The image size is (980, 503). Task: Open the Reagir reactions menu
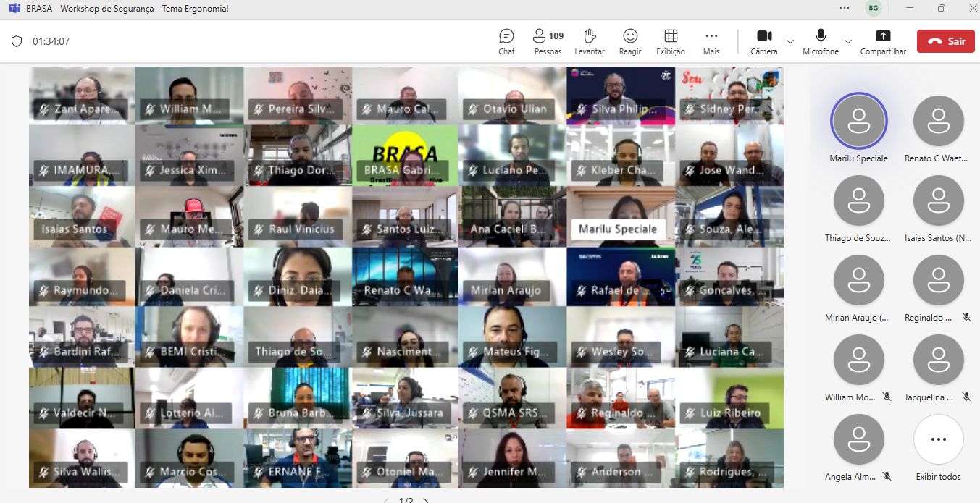[630, 41]
